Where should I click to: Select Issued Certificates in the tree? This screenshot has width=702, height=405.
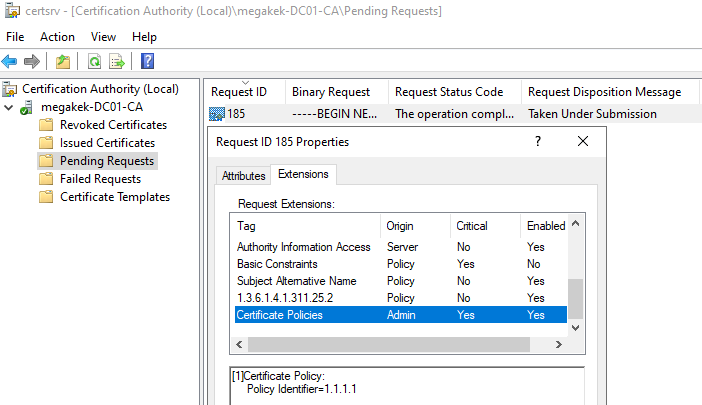coord(107,143)
